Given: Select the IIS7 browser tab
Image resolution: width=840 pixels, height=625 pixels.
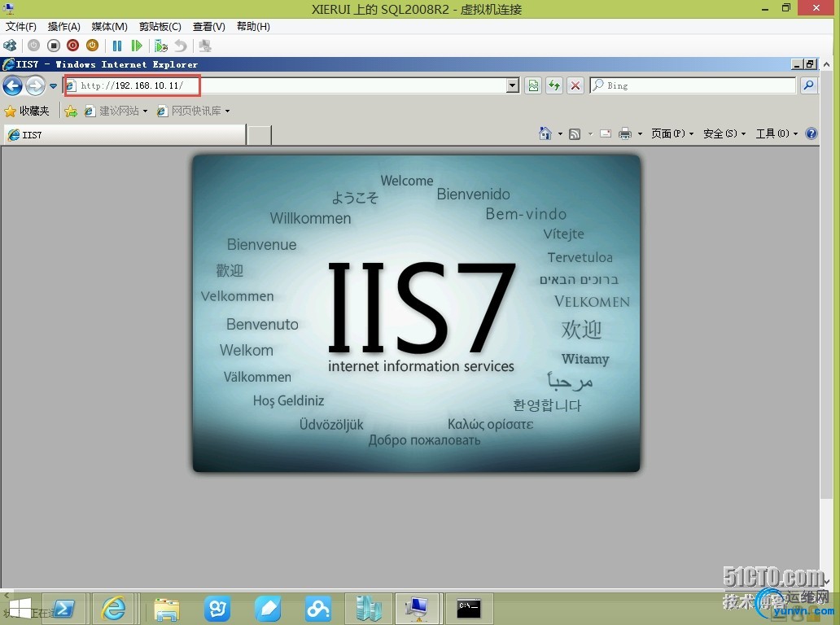Looking at the screenshot, I should 125,135.
